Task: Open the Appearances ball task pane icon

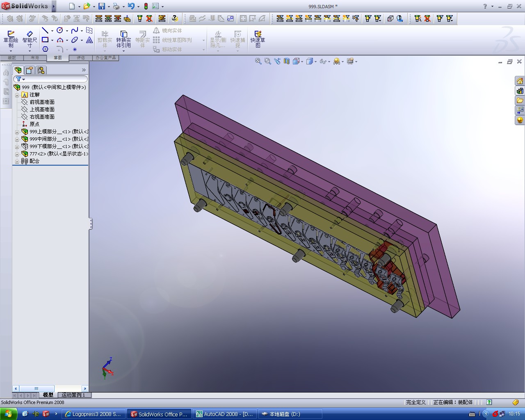Action: pyautogui.click(x=520, y=120)
